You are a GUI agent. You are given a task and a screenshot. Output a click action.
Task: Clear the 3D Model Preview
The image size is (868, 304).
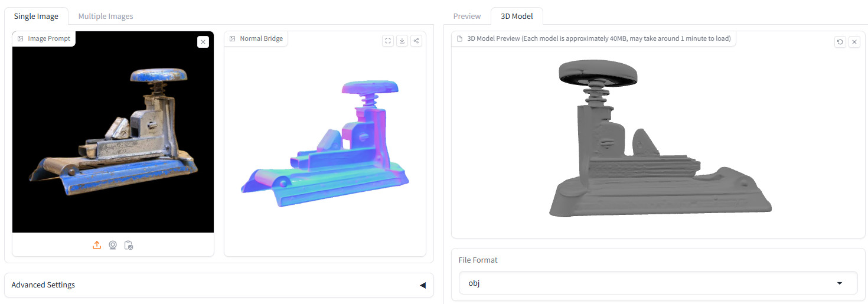click(854, 42)
